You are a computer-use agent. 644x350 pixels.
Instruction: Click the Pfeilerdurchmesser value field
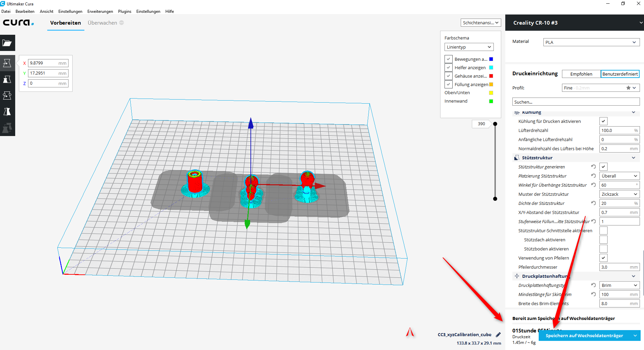(619, 267)
